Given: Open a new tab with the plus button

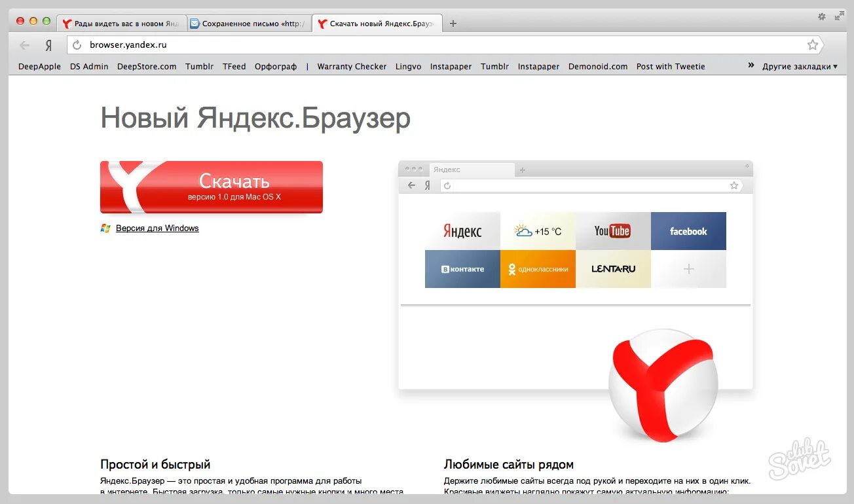Looking at the screenshot, I should coord(453,24).
